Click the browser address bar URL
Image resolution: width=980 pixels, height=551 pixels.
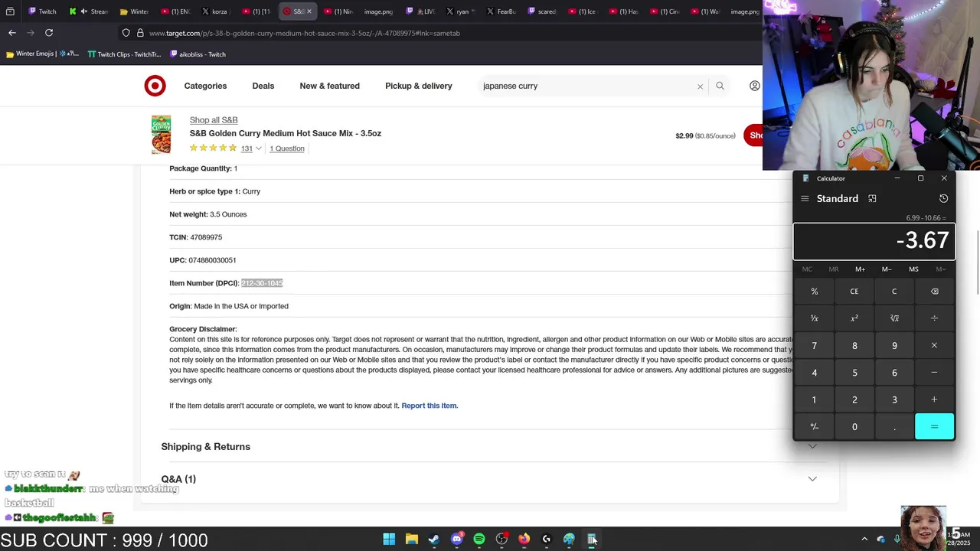[x=305, y=34]
